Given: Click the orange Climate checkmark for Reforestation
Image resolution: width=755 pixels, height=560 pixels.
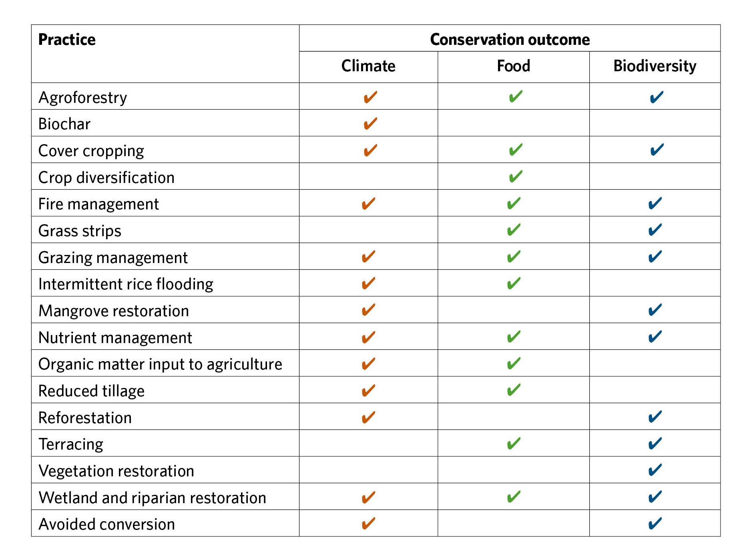Looking at the screenshot, I should 368,417.
